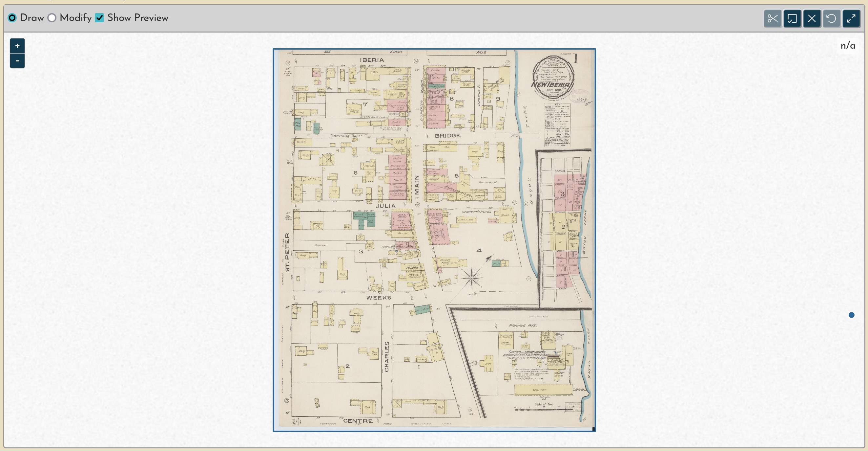
Task: Undo using the rotate-back arrow icon
Action: coord(832,18)
